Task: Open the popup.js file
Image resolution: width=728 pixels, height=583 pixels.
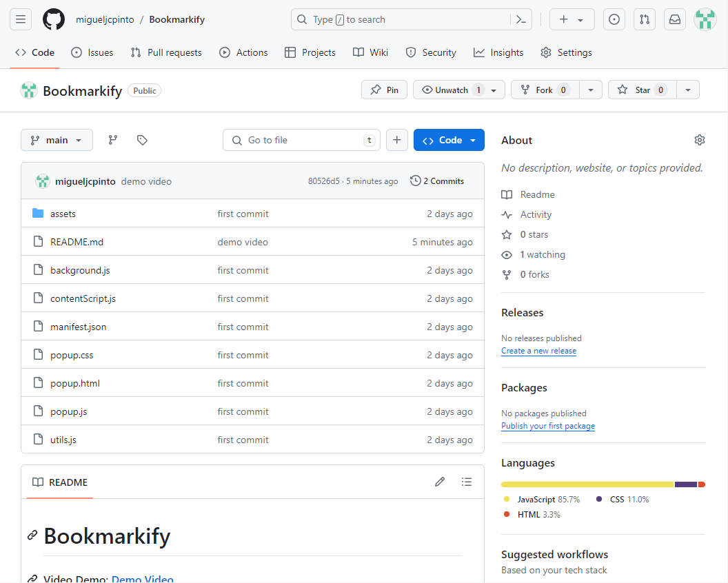Action: point(68,411)
